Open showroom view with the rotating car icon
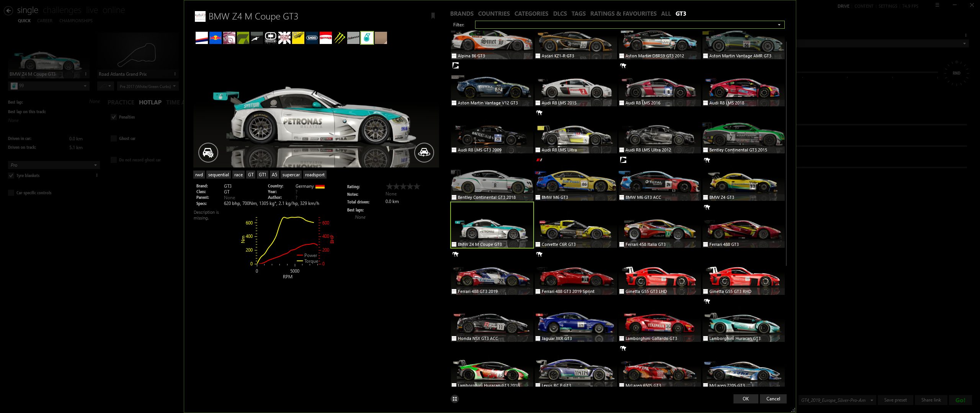Viewport: 980px width, 413px height. (424, 153)
